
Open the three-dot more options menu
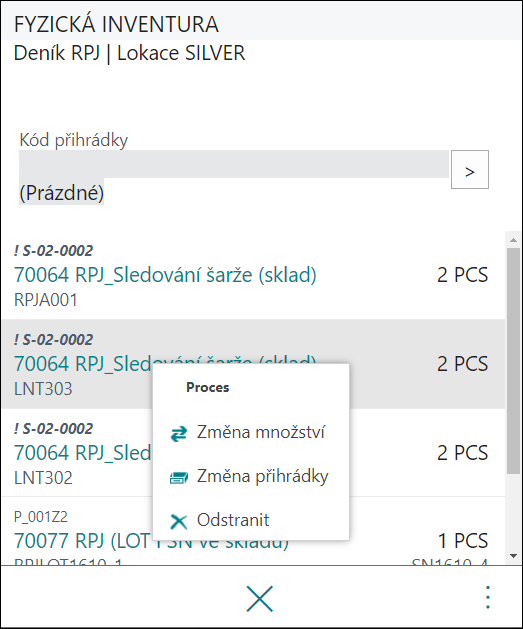point(488,597)
